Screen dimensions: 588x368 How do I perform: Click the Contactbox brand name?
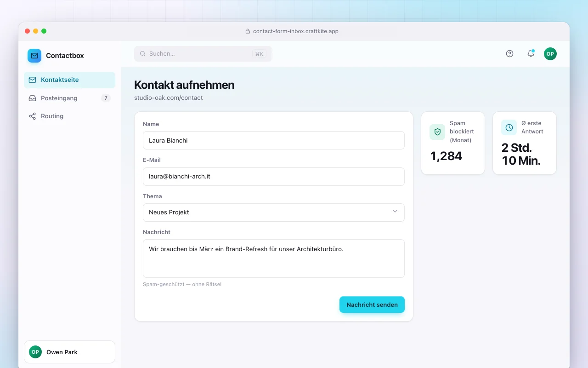coord(65,56)
